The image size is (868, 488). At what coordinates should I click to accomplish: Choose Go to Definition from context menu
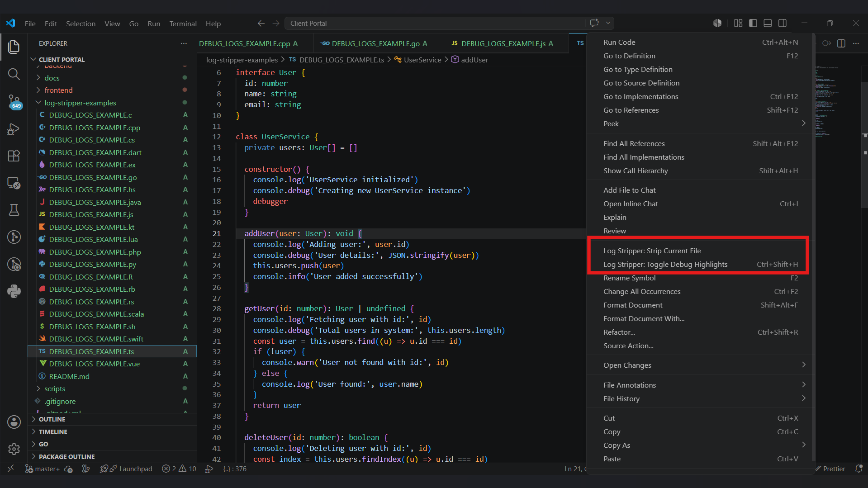[x=700, y=56]
